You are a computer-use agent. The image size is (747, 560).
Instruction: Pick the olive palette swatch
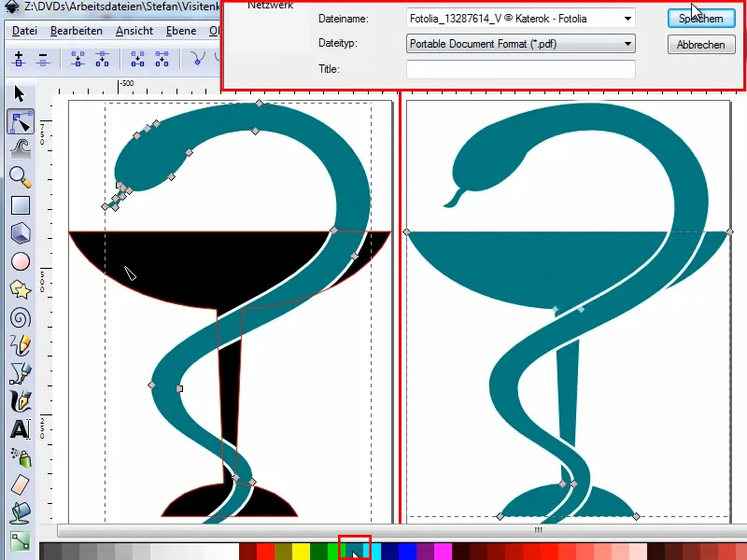tap(284, 552)
